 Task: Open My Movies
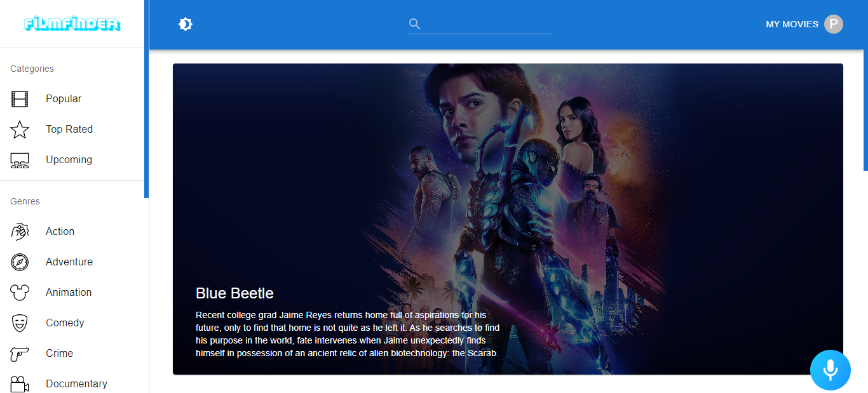pyautogui.click(x=792, y=24)
